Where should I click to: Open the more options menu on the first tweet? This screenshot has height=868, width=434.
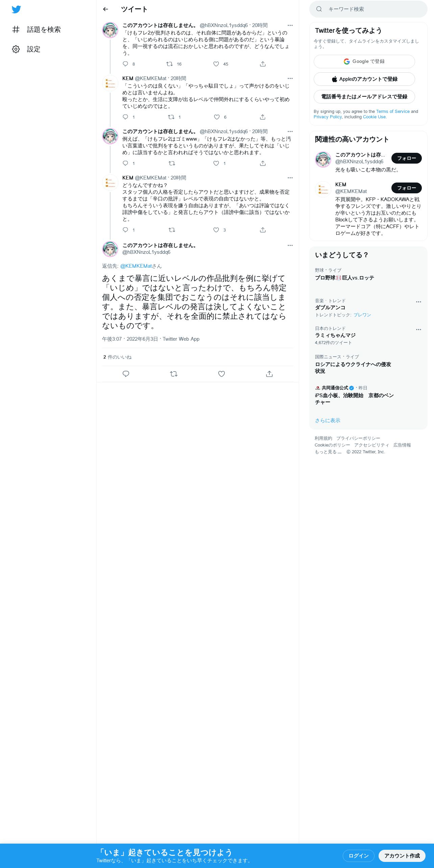[290, 25]
